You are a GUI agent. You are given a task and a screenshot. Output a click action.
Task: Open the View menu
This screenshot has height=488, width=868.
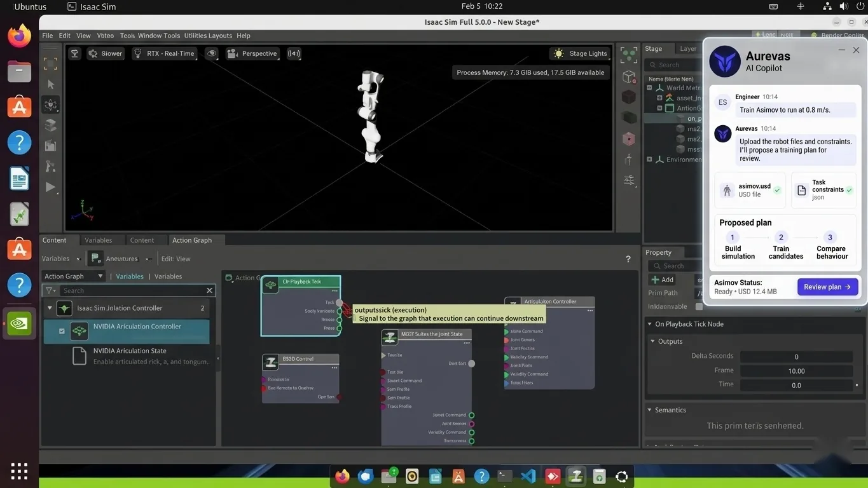83,36
